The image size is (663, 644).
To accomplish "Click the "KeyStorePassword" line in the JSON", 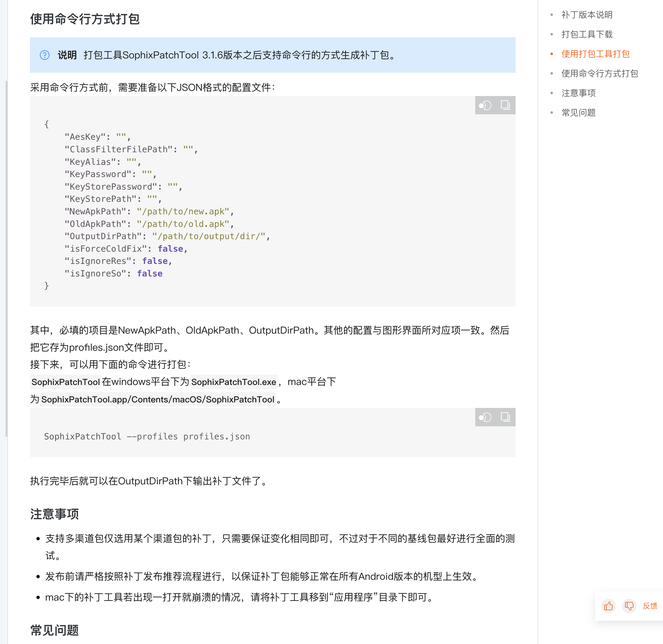I will [x=124, y=187].
